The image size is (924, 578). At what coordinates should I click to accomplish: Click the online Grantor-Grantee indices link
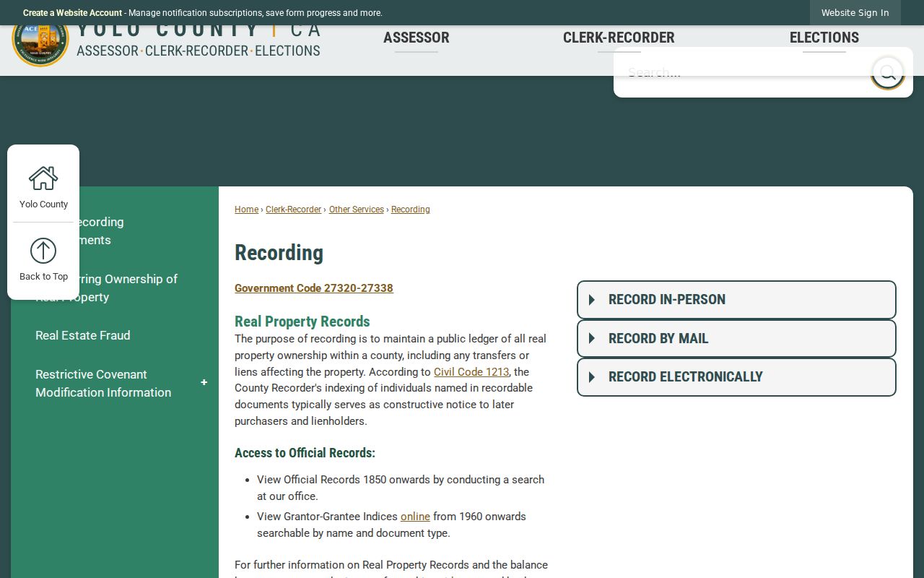coord(415,517)
